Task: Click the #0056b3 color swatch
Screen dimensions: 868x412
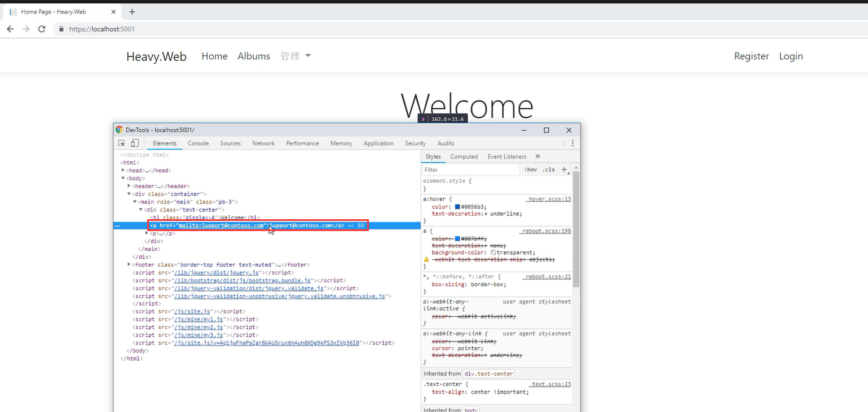Action: [457, 207]
